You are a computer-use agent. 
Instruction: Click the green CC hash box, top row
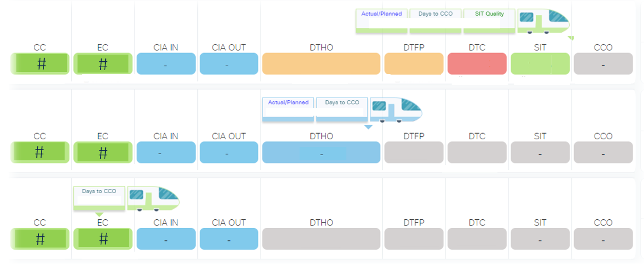pyautogui.click(x=40, y=64)
